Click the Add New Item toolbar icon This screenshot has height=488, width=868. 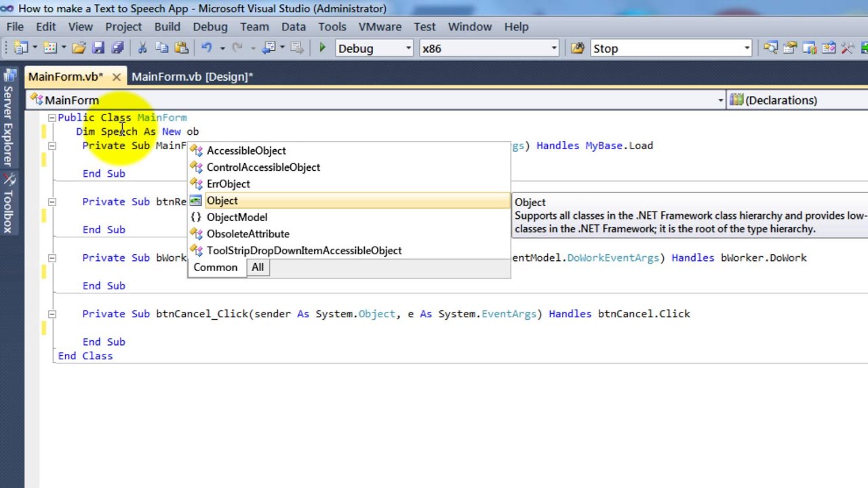[x=50, y=48]
